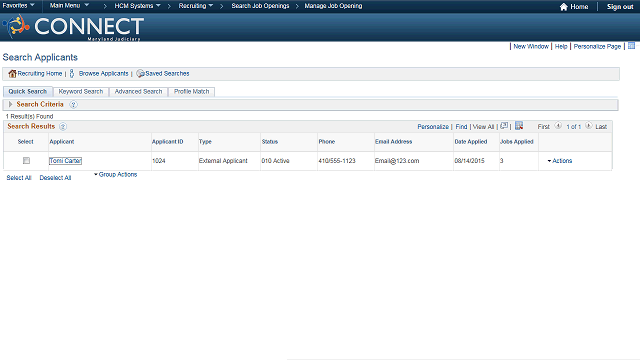
Task: Open the Search Criteria help icon
Action: coord(73,104)
